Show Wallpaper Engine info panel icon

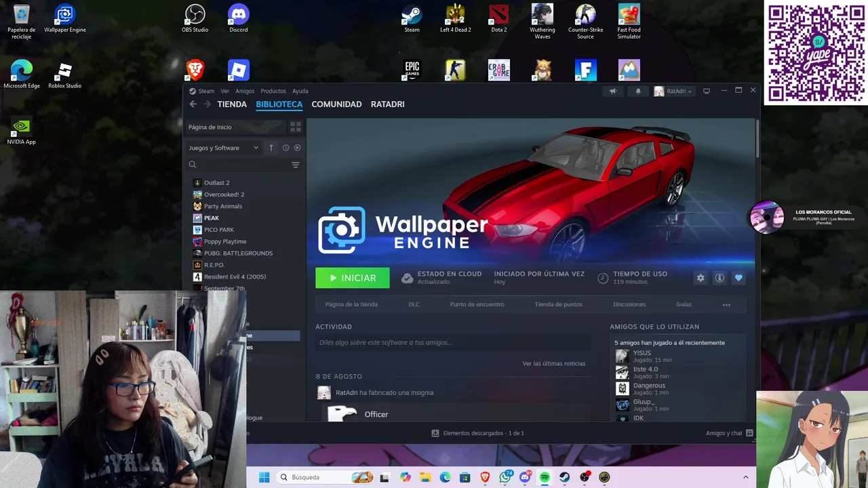(719, 278)
